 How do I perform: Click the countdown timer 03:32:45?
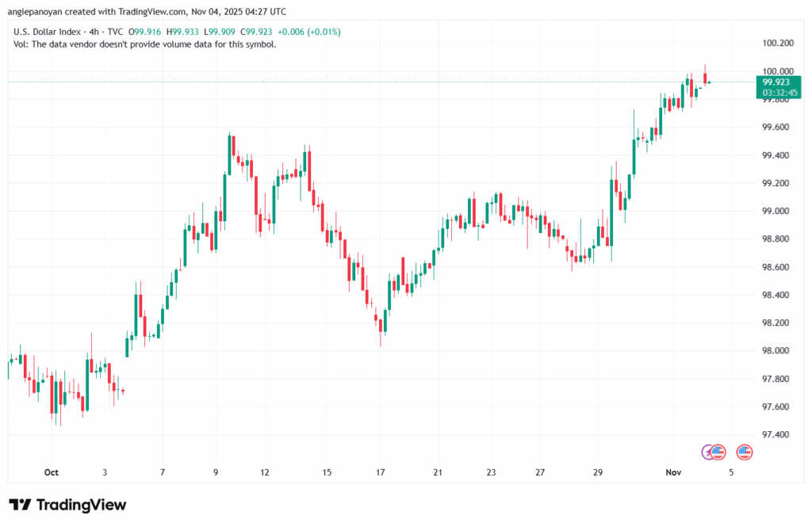[779, 92]
